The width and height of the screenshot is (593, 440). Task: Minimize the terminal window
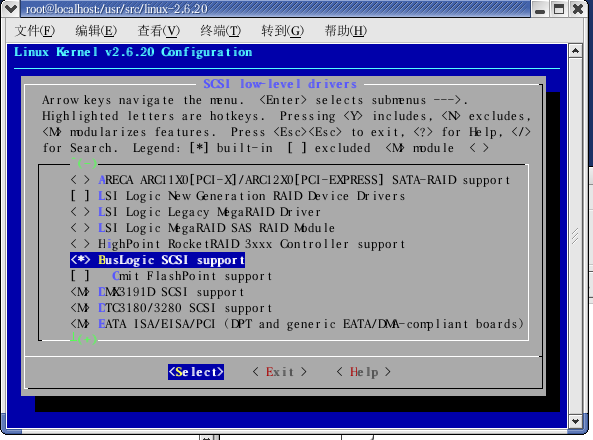pos(540,9)
